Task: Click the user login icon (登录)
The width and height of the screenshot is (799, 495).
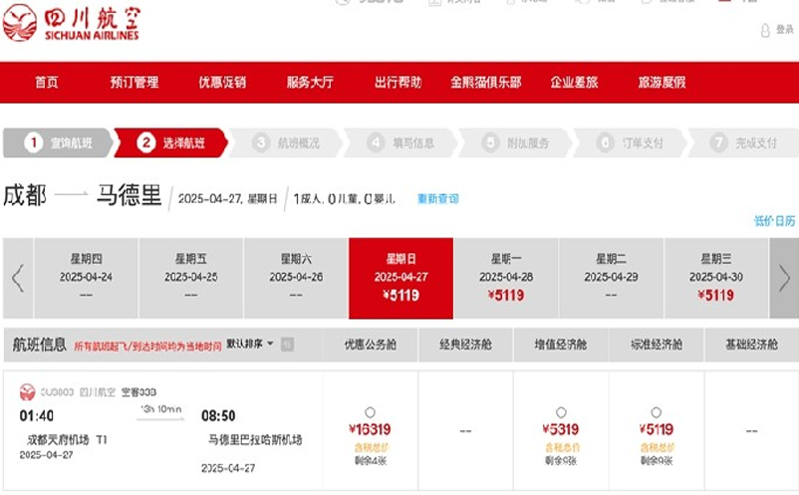Action: (x=765, y=30)
